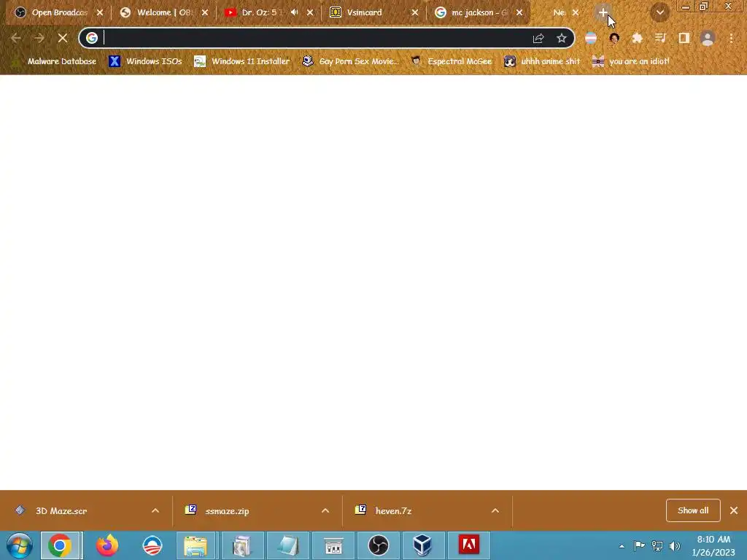
Task: Click the Google icon in address bar
Action: pos(92,38)
